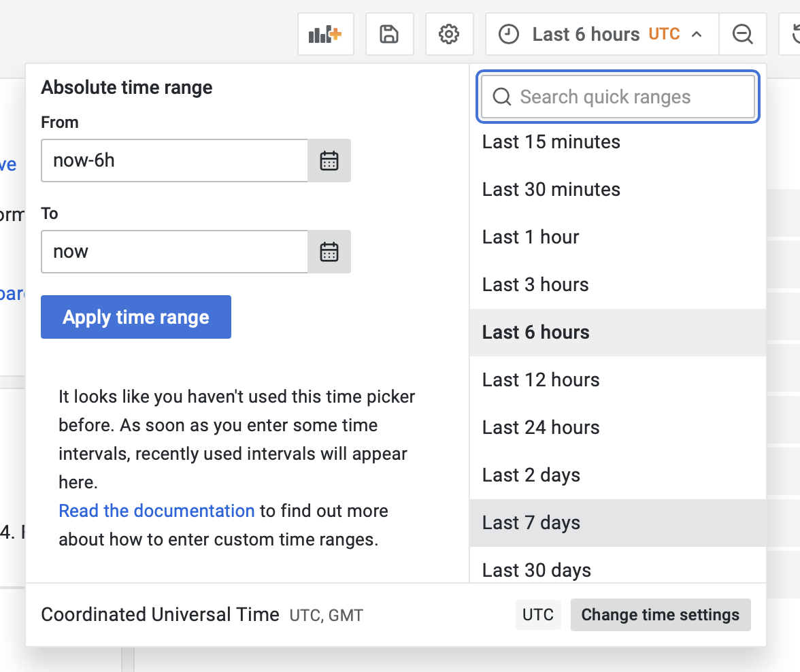
Task: Click the clock icon in time picker
Action: 509,34
